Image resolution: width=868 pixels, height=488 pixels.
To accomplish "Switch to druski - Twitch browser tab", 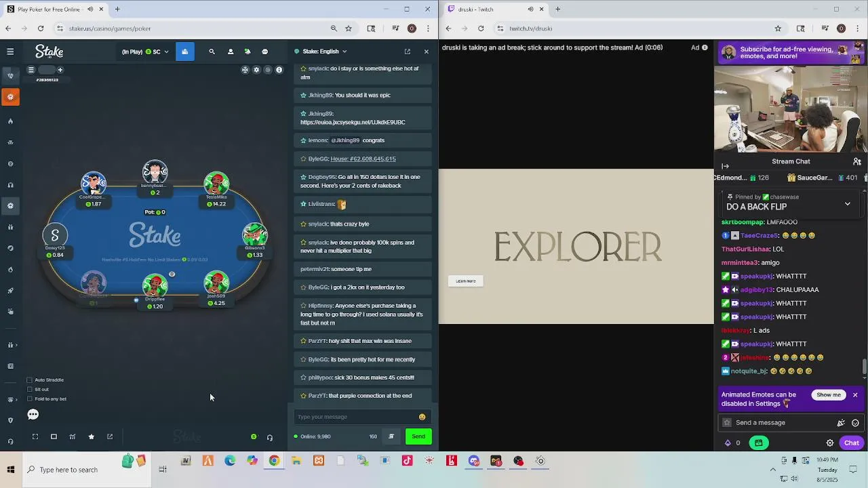I will coord(495,9).
